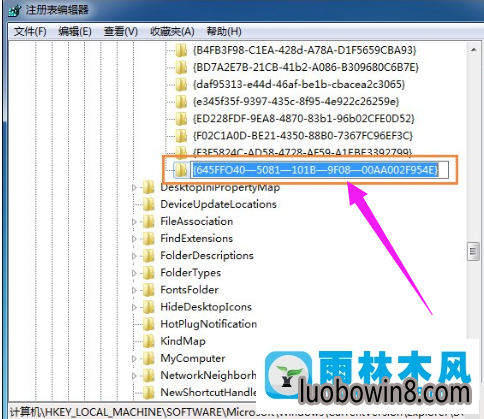This screenshot has height=419, width=484.
Task: Click the folder icon beside HotPlugNotification
Action: [x=148, y=324]
